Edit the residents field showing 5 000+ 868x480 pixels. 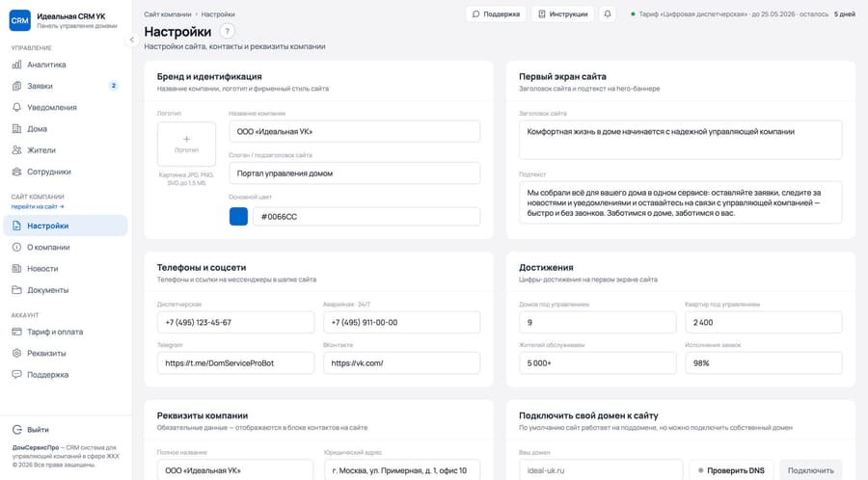(597, 363)
